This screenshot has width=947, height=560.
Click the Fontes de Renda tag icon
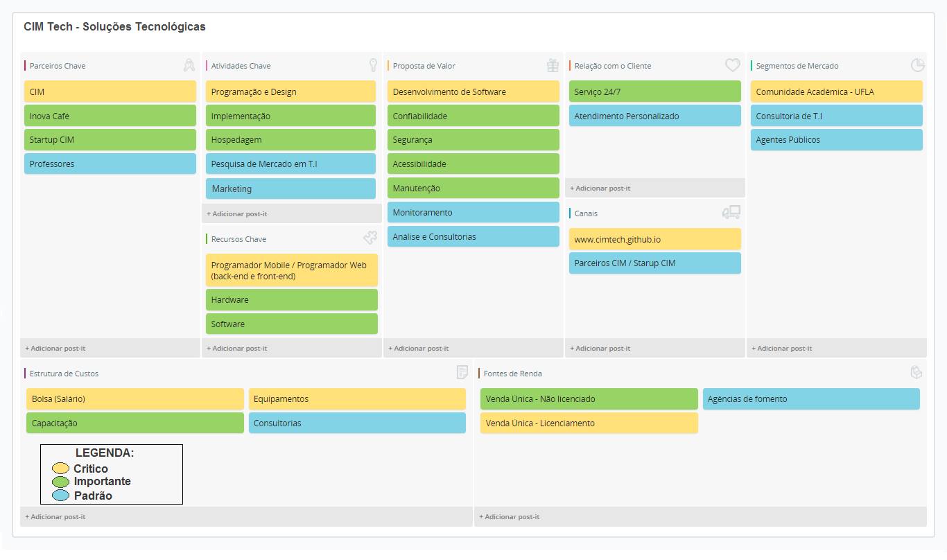point(916,373)
